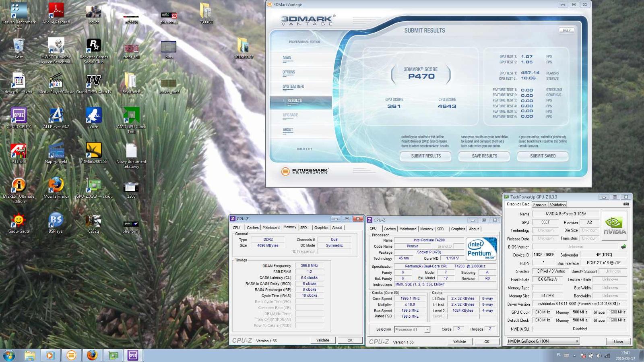
Task: Select About tab in right CPU-Z window
Action: (474, 229)
